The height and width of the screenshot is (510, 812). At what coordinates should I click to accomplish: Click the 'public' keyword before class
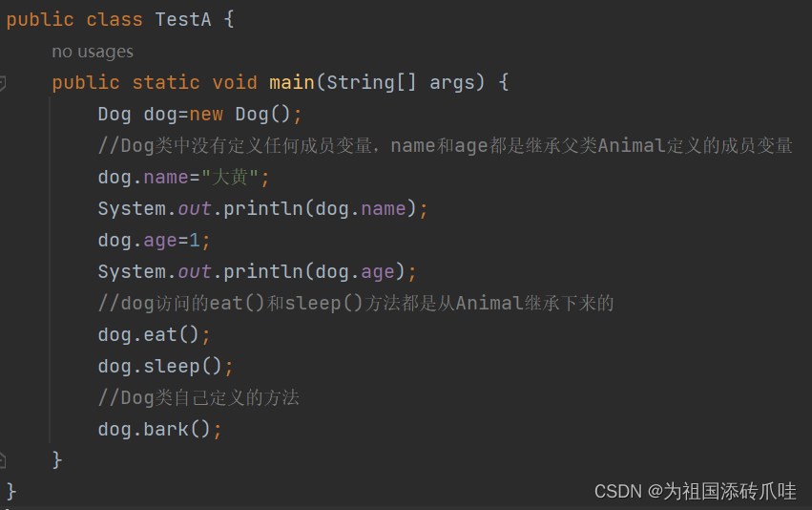pyautogui.click(x=40, y=20)
